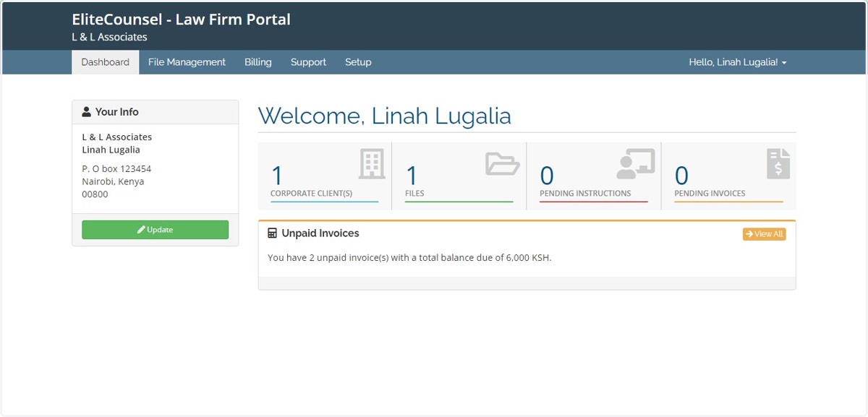Click the Welcome, Linah Lugalia heading
The width and height of the screenshot is (868, 417).
[384, 116]
